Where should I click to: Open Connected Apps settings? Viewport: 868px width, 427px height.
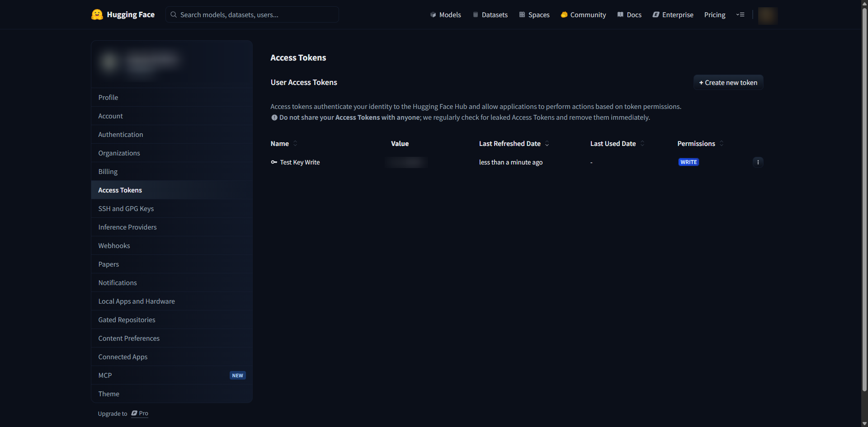pyautogui.click(x=172, y=357)
